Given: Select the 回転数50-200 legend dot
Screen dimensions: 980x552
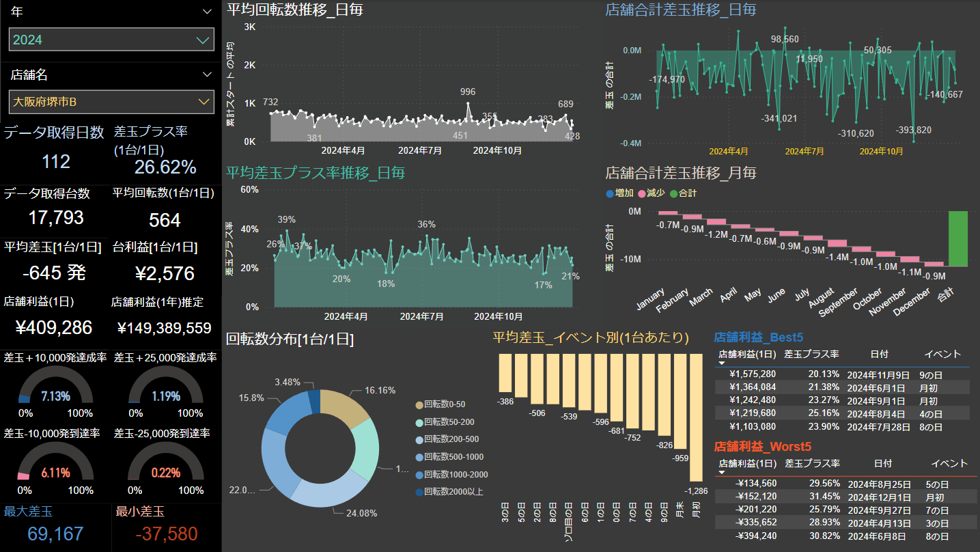Looking at the screenshot, I should tap(419, 422).
